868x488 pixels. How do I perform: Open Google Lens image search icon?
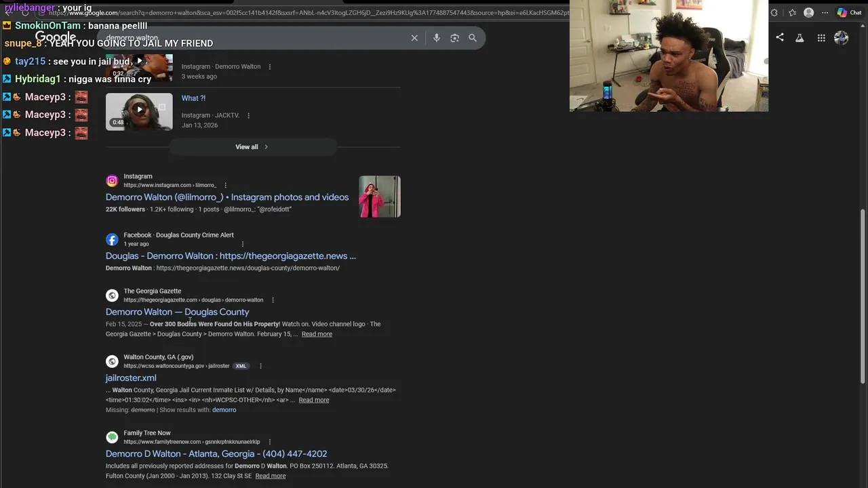point(454,38)
